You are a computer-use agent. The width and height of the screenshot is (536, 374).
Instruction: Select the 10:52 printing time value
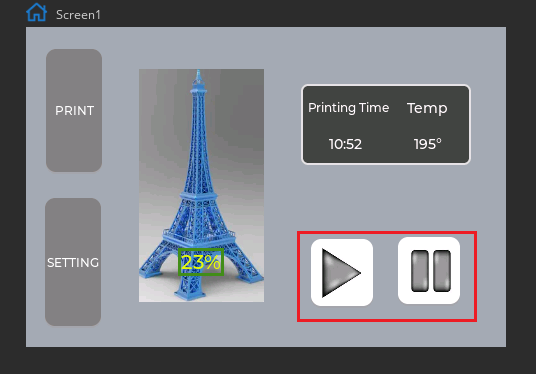pyautogui.click(x=345, y=144)
